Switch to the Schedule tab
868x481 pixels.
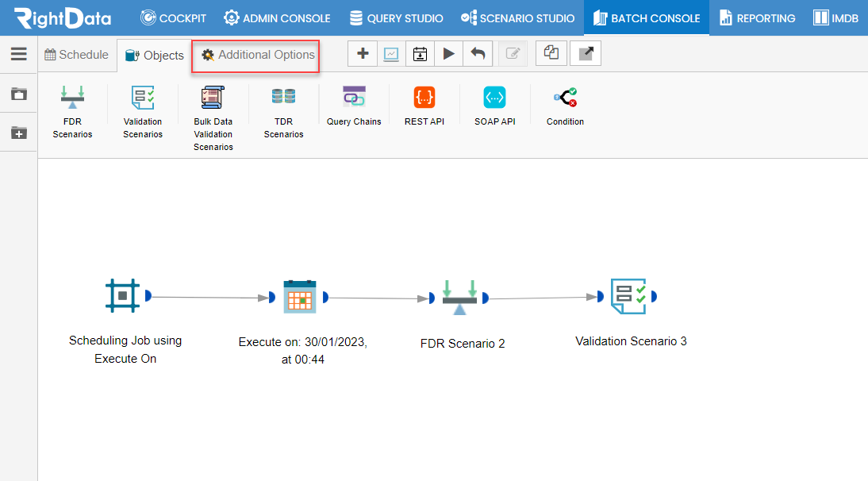tap(76, 55)
